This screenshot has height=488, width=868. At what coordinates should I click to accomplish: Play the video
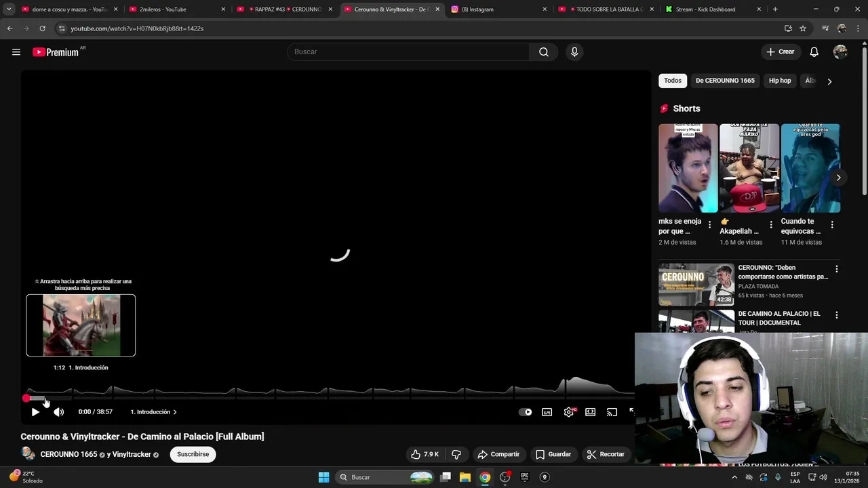(35, 412)
